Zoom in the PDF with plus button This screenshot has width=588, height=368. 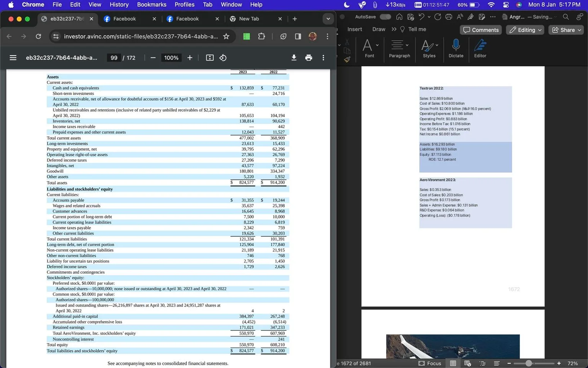click(x=190, y=58)
